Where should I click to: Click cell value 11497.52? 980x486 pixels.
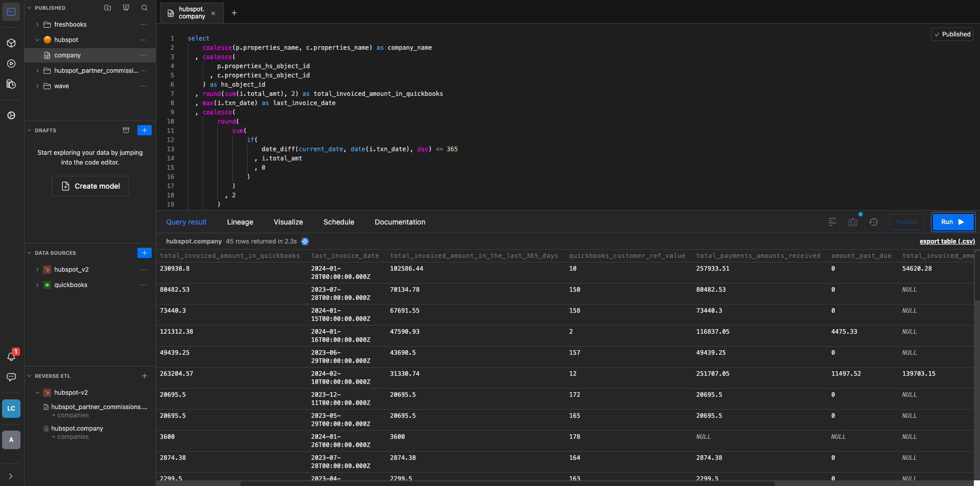point(846,374)
